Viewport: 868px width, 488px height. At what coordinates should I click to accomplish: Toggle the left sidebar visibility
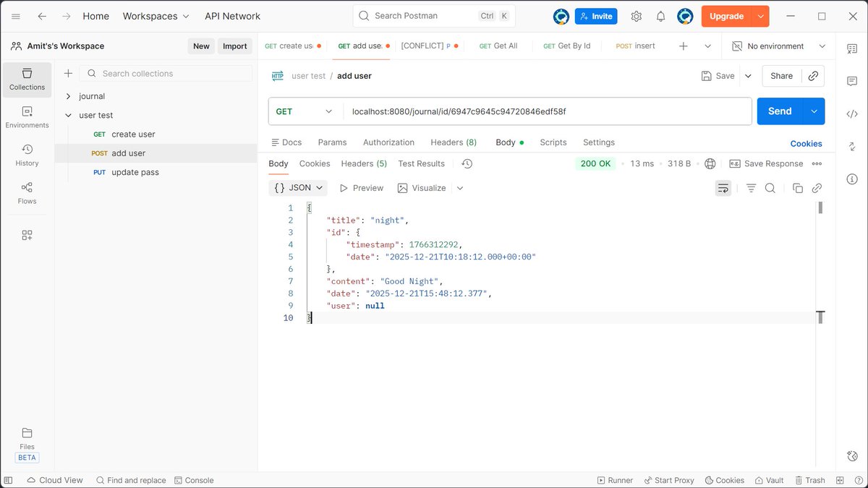click(x=7, y=479)
